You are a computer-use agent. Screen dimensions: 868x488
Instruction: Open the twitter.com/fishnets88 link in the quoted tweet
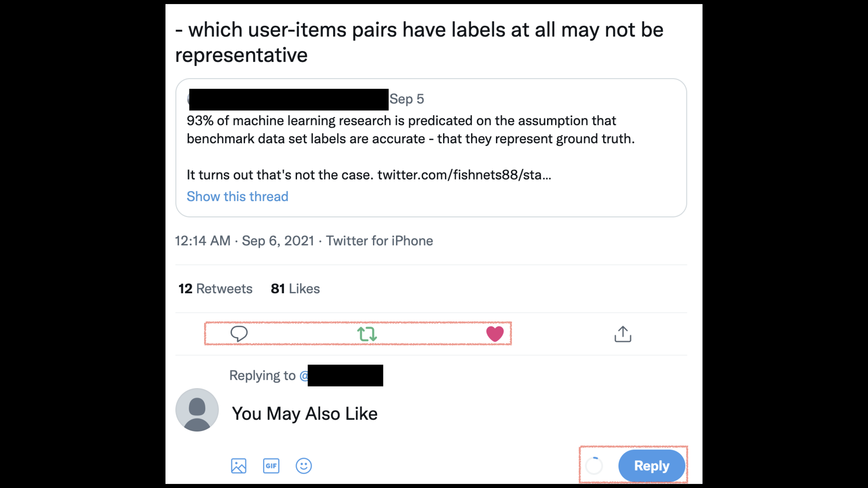(x=464, y=175)
